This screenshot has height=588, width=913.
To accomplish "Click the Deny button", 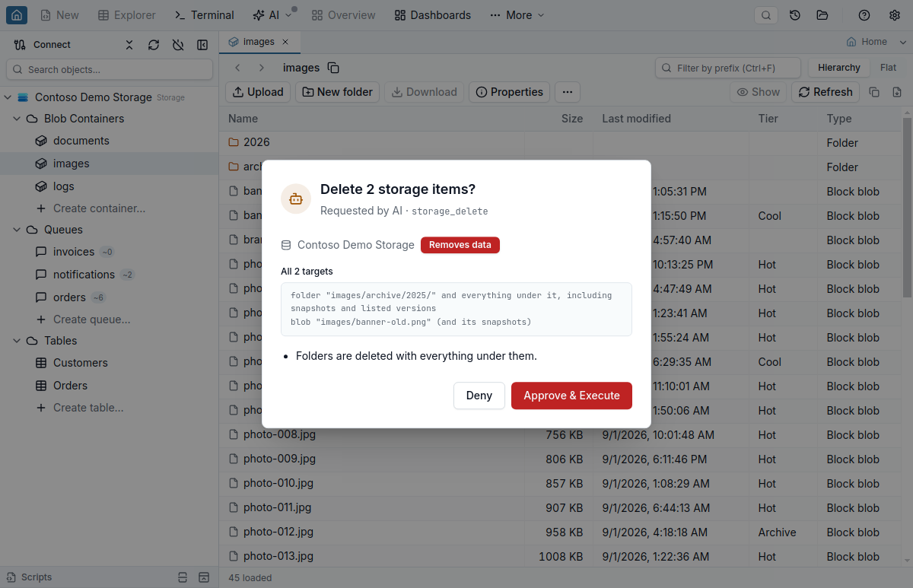I will click(479, 396).
